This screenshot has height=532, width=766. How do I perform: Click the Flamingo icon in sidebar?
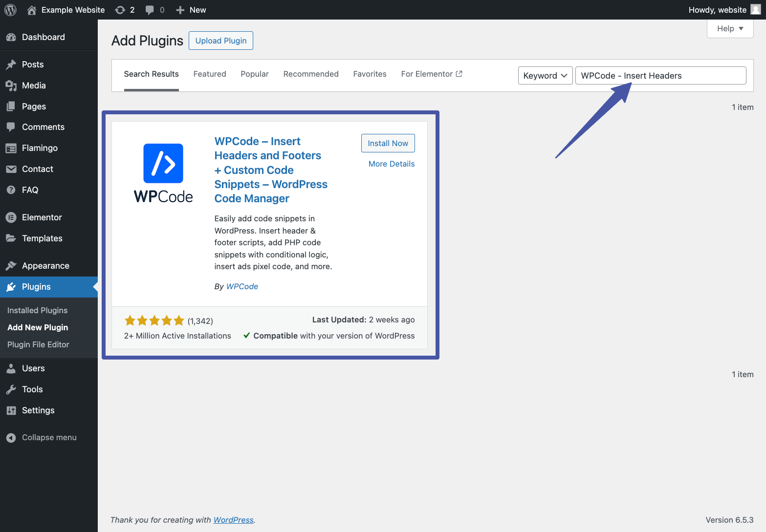[11, 148]
